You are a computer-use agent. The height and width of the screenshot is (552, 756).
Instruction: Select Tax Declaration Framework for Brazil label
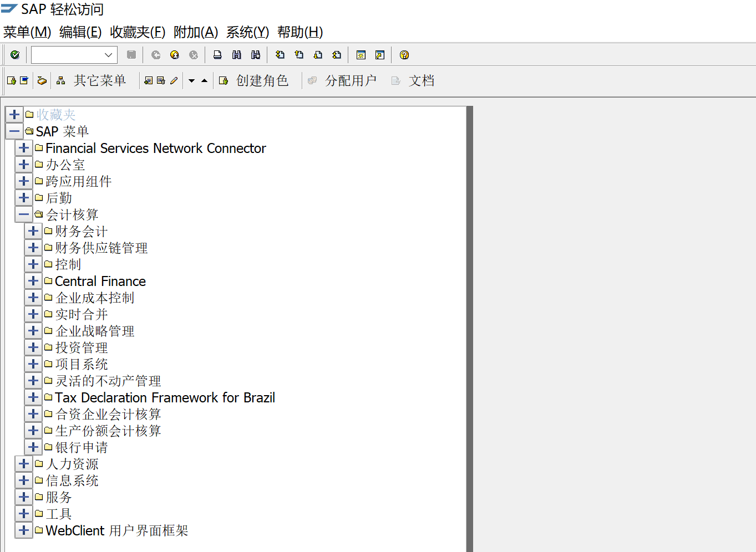[165, 397]
